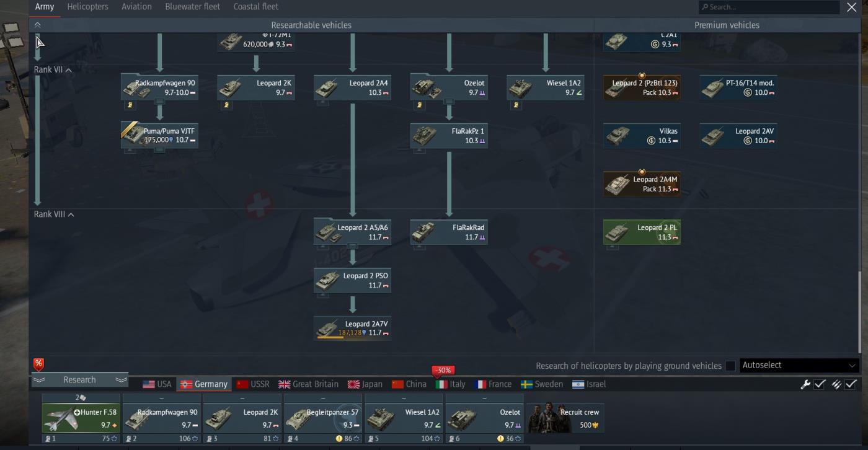The height and width of the screenshot is (450, 868).
Task: Switch to the Army tab
Action: point(44,7)
